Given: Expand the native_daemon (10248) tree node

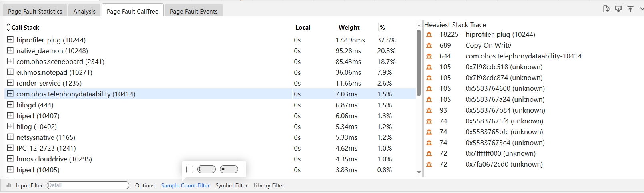Looking at the screenshot, I should click(x=10, y=50).
